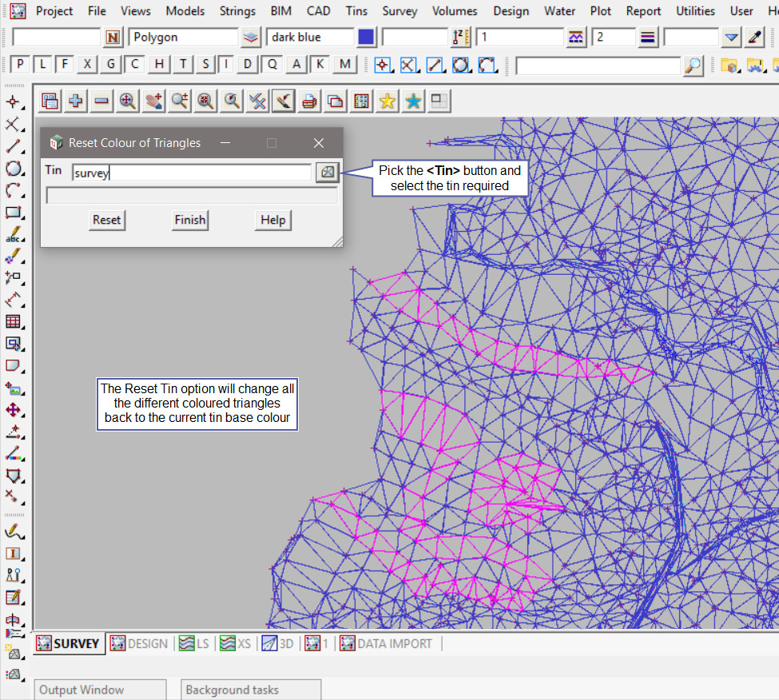The width and height of the screenshot is (779, 700).
Task: Open the Tins menu
Action: [356, 11]
